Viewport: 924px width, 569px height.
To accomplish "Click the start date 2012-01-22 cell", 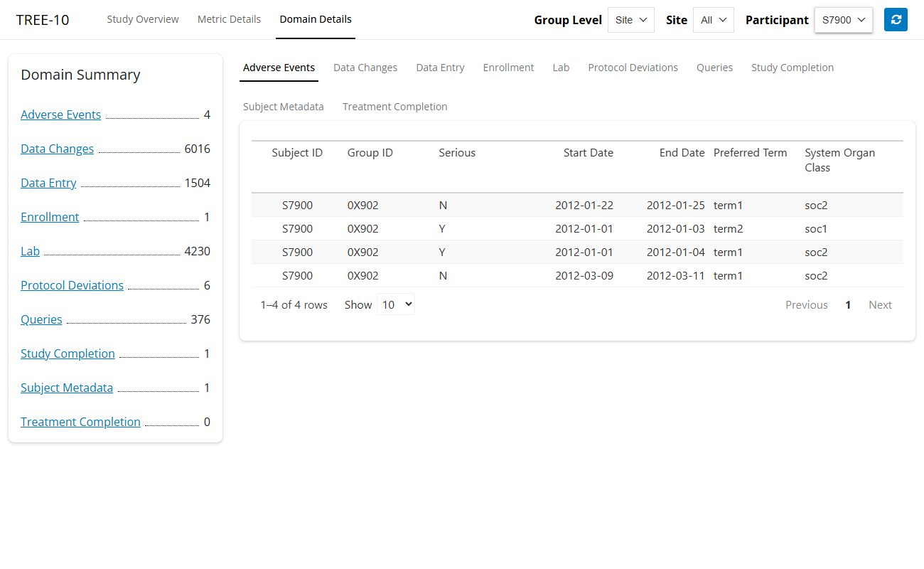I will pos(584,206).
